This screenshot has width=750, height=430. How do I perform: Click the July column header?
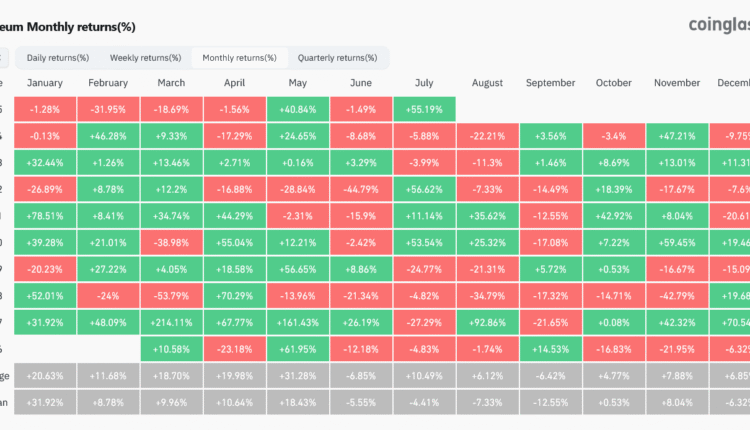coord(424,83)
